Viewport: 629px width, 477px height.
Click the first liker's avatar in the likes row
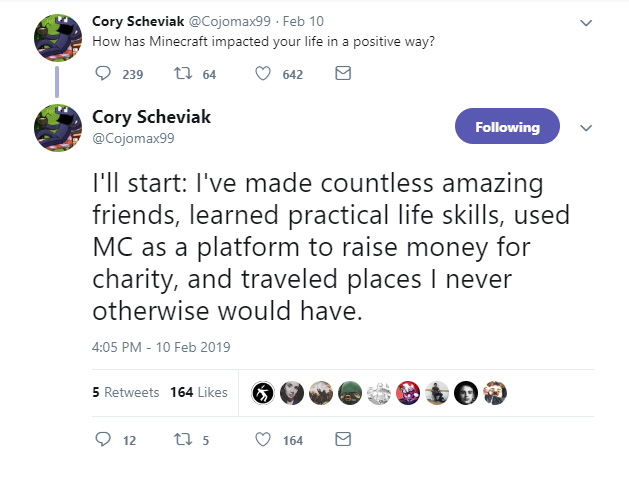(x=263, y=392)
